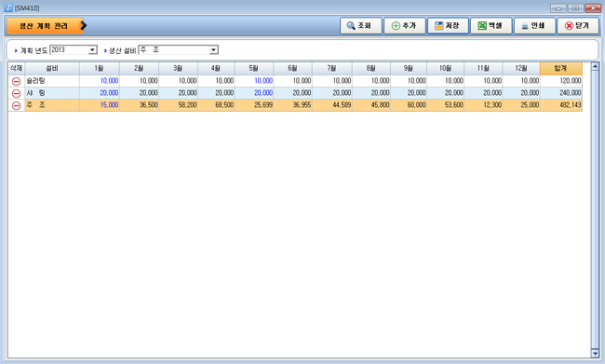Click the 1월 column header
Screen dimensions: 605x364
tap(100, 68)
